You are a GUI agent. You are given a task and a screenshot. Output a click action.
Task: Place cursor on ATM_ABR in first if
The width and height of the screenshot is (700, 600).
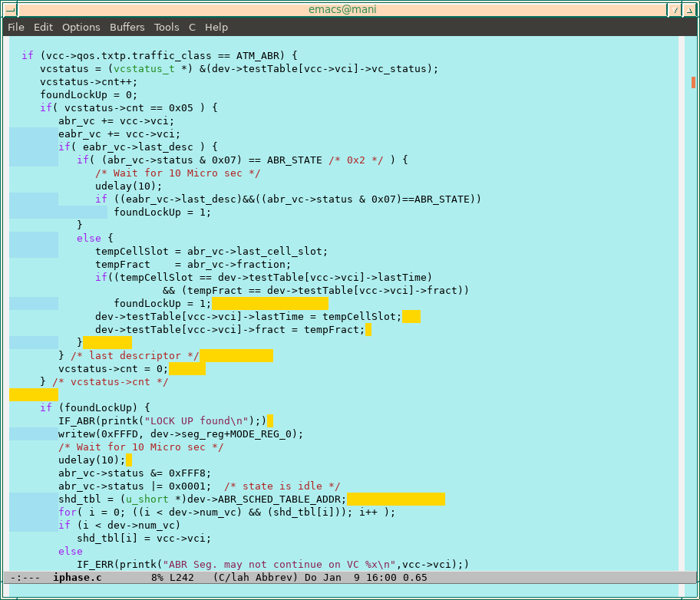pyautogui.click(x=258, y=56)
